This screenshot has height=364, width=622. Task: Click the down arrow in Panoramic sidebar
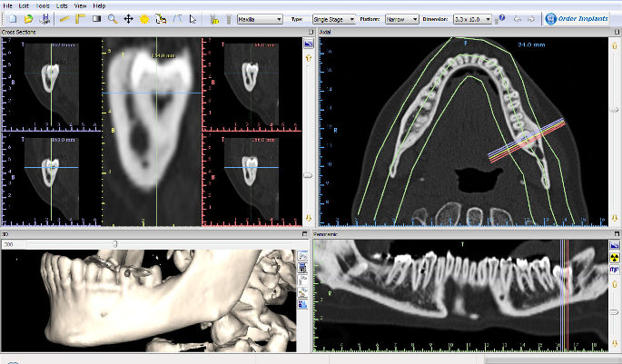[x=615, y=342]
